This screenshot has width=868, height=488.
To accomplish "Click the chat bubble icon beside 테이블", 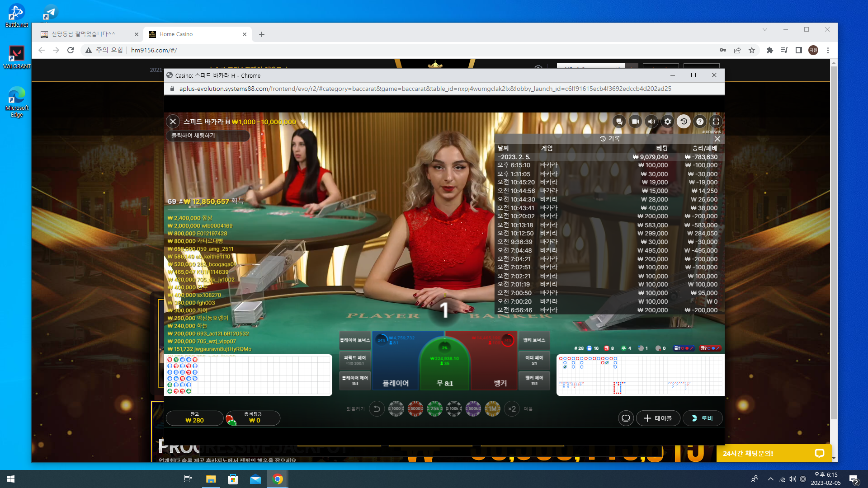I will point(626,418).
